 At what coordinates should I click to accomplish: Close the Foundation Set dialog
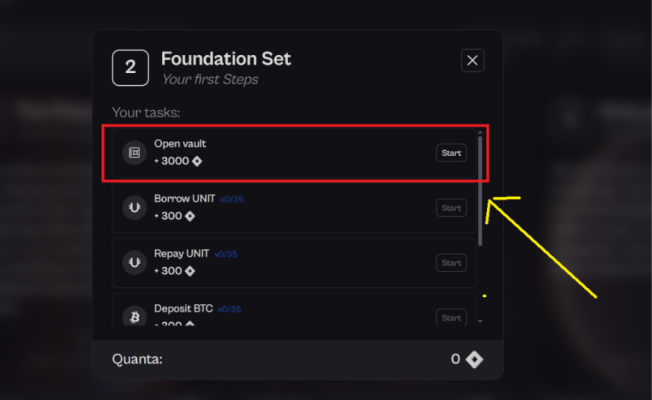pos(473,61)
